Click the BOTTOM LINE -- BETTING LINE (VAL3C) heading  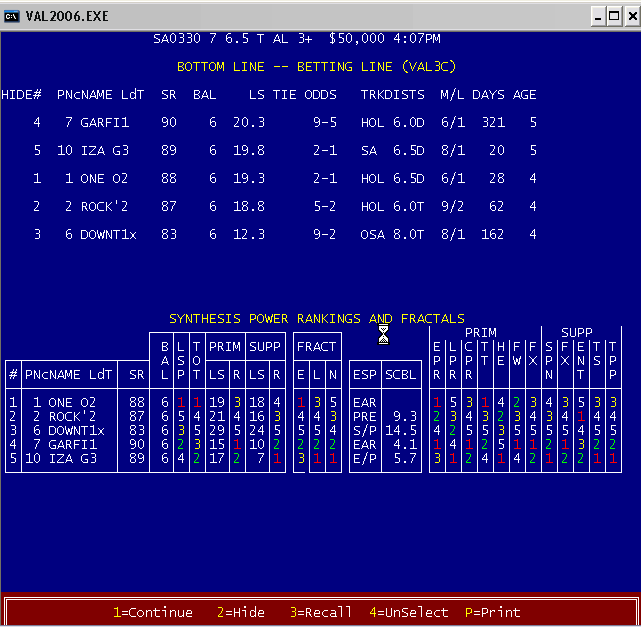point(316,67)
